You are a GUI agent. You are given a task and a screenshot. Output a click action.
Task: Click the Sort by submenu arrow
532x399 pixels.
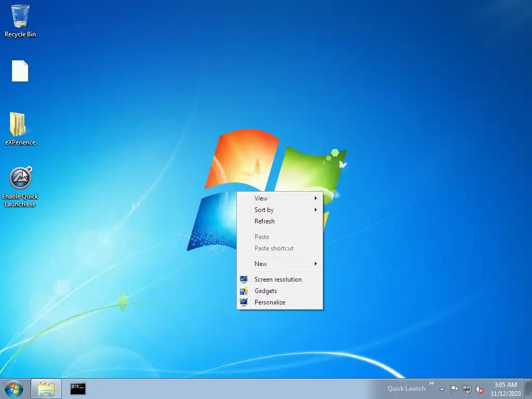(x=315, y=210)
